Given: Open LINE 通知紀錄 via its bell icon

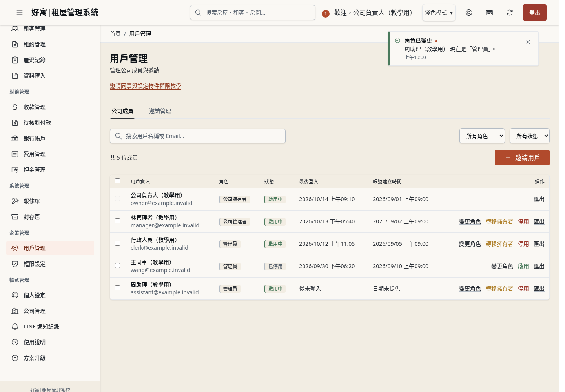Looking at the screenshot, I should [x=15, y=327].
